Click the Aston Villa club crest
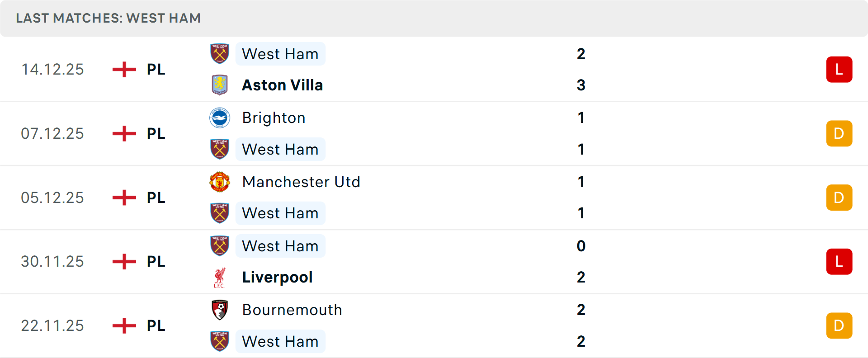Image resolution: width=868 pixels, height=358 pixels. pyautogui.click(x=220, y=85)
